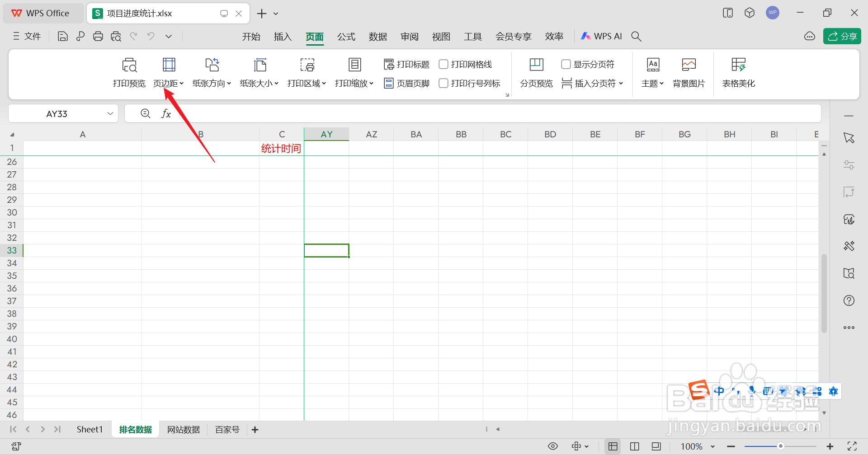Toggle 显示分页符 checkbox
This screenshot has width=868, height=455.
coord(566,65)
